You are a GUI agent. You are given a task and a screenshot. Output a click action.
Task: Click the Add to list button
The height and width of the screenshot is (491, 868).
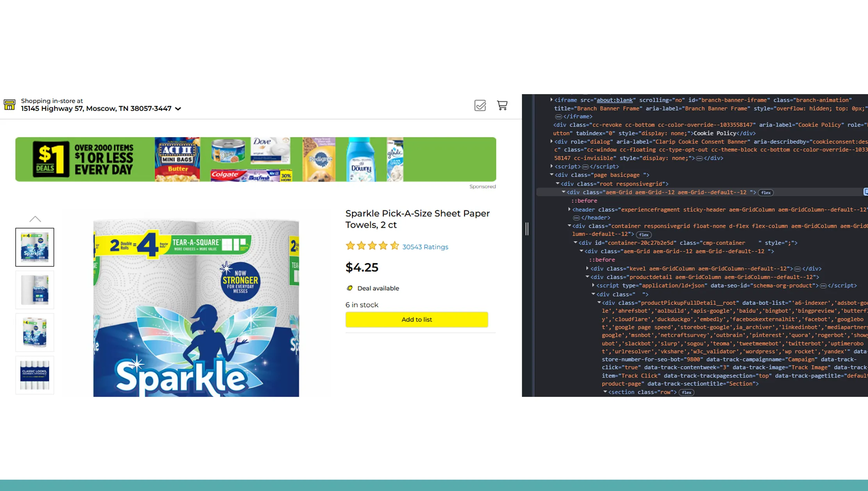416,320
